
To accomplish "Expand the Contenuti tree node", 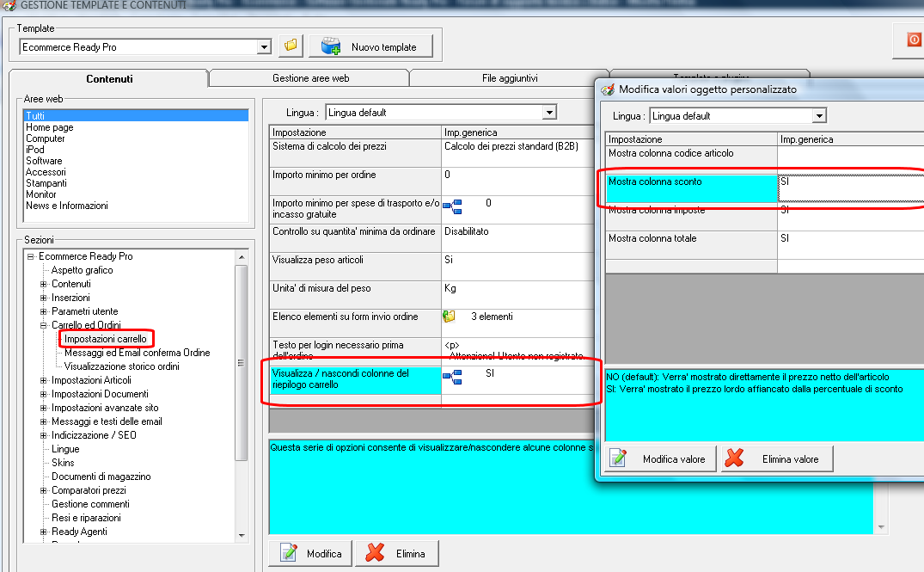I will point(43,284).
